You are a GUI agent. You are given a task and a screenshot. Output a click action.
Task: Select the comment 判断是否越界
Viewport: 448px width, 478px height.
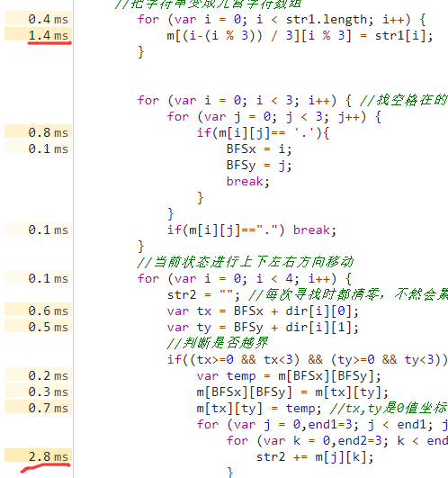pos(218,343)
